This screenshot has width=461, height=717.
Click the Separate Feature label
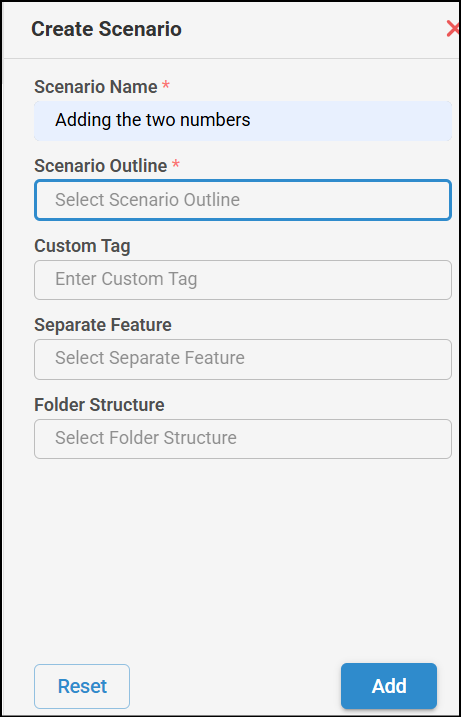pyautogui.click(x=103, y=325)
